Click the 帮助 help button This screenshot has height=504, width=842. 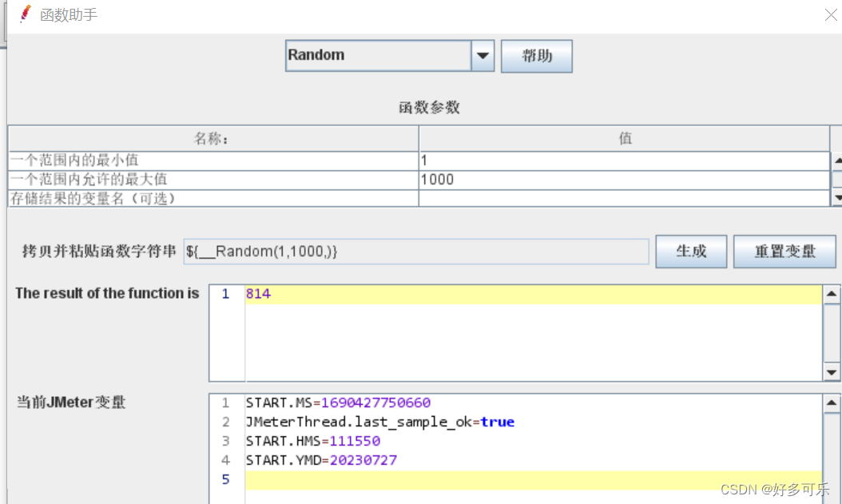537,56
